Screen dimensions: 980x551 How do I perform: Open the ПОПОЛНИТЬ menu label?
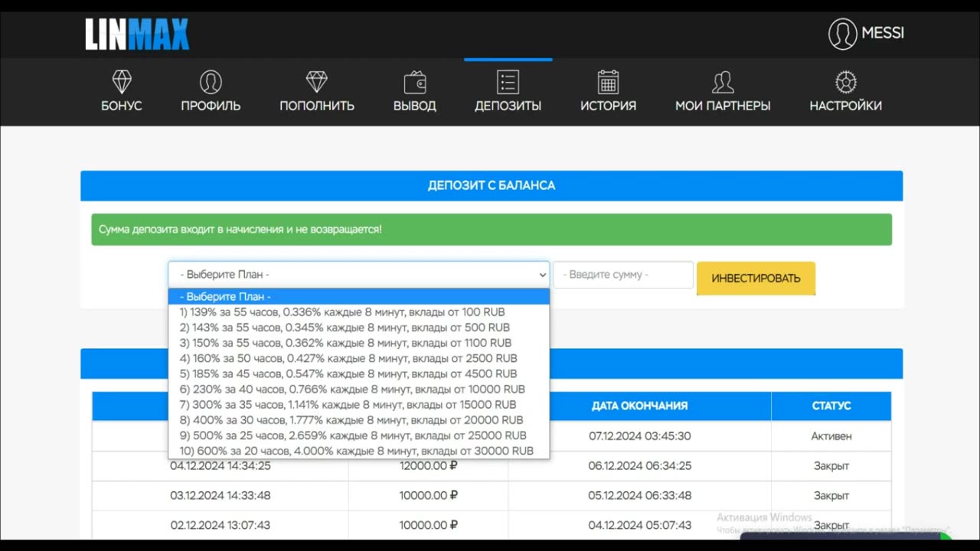[x=317, y=106]
